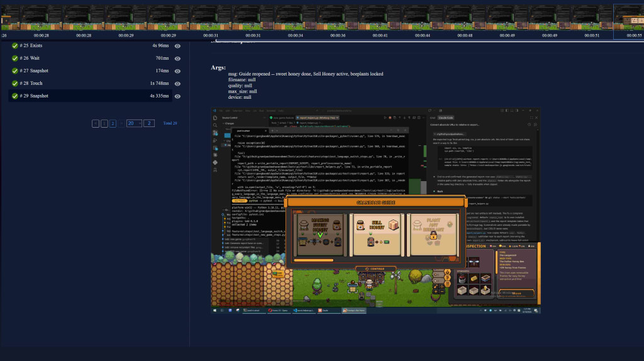Toggle the eye icon for step 29 Snapshot
Image resolution: width=644 pixels, height=361 pixels.
click(177, 96)
